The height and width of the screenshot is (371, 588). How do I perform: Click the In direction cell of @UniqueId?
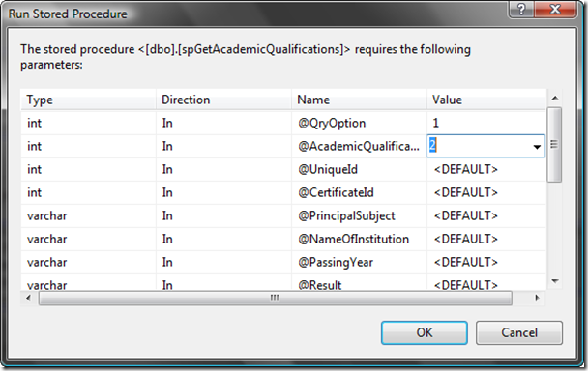(x=223, y=169)
